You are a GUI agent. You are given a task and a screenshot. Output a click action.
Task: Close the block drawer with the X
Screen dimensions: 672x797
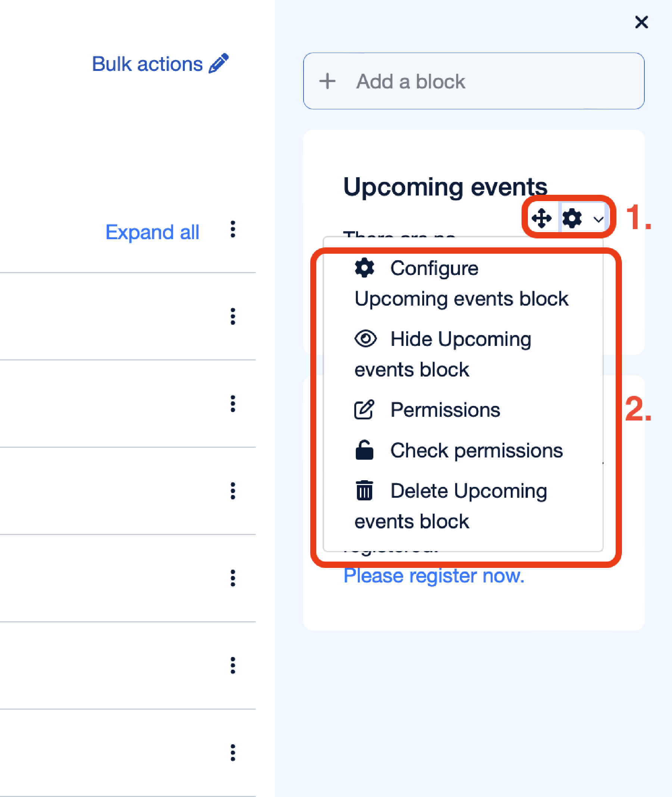[641, 22]
